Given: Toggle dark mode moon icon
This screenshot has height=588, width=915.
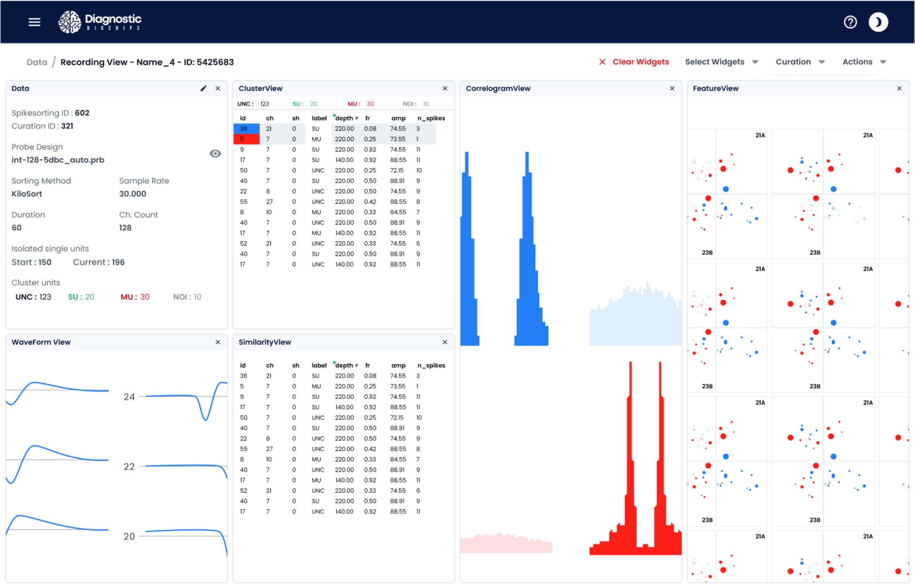Looking at the screenshot, I should 878,22.
